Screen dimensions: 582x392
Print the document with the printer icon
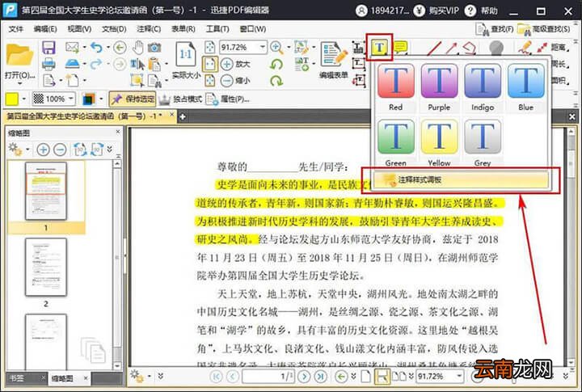[x=48, y=64]
